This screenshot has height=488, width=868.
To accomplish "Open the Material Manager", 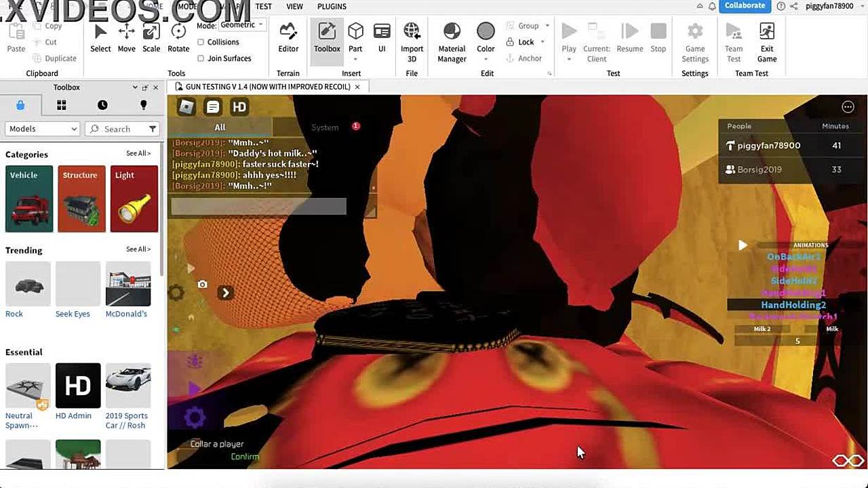I will pos(452,42).
